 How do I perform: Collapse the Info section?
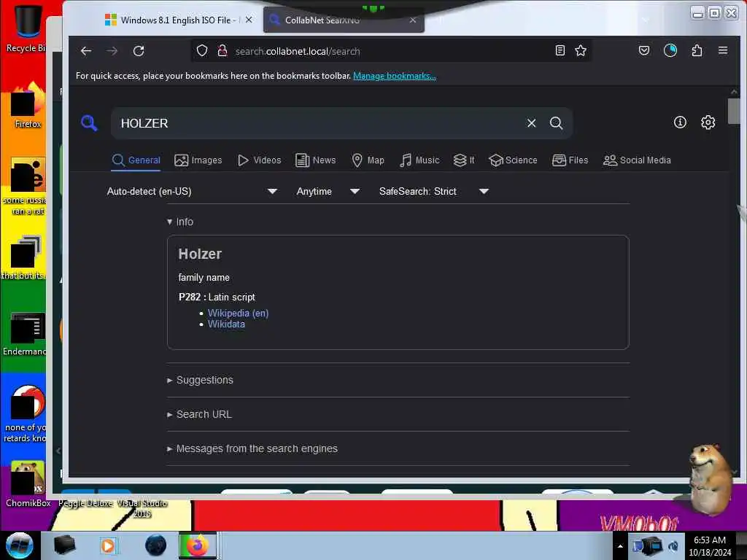click(x=180, y=222)
